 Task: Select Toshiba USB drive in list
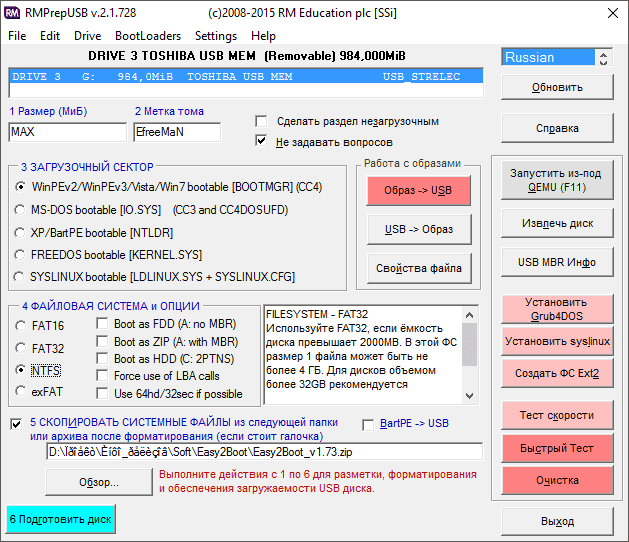coord(244,77)
